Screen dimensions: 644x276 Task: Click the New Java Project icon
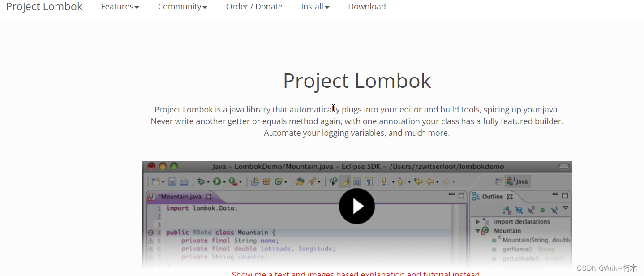tap(255, 181)
